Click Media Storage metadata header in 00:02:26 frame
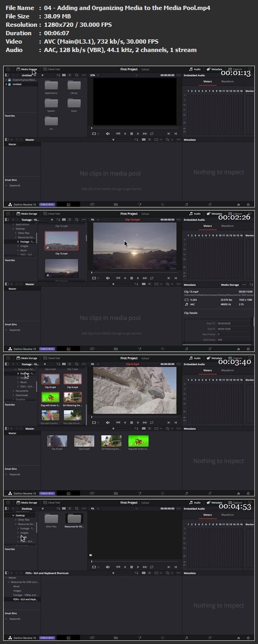 (230, 284)
